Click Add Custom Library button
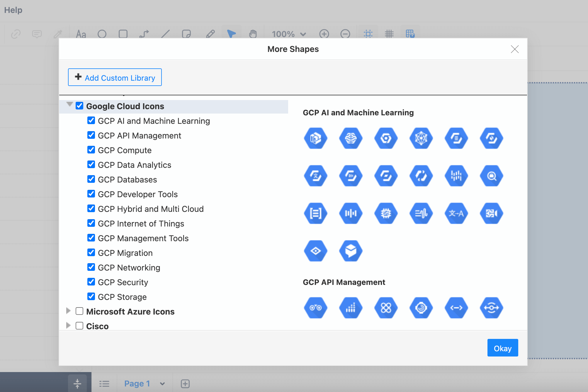 coord(115,77)
